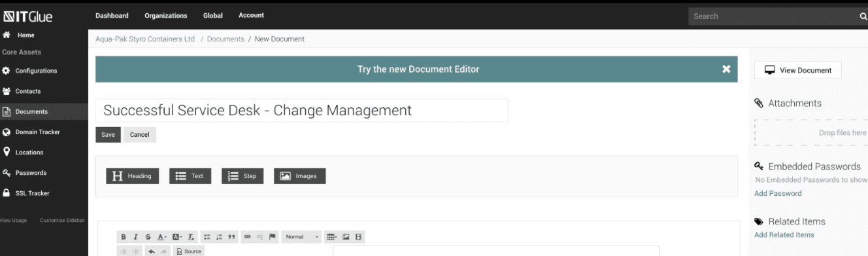Cancel the new document

(x=140, y=134)
